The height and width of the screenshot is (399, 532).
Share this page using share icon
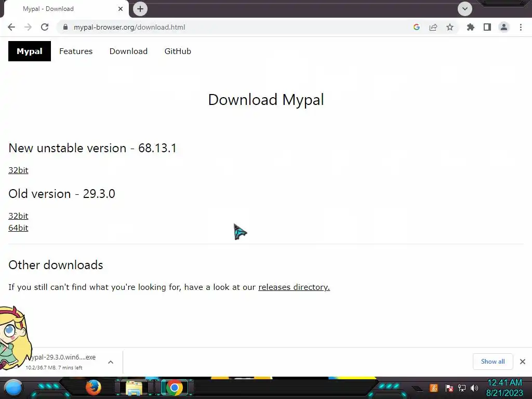point(433,27)
